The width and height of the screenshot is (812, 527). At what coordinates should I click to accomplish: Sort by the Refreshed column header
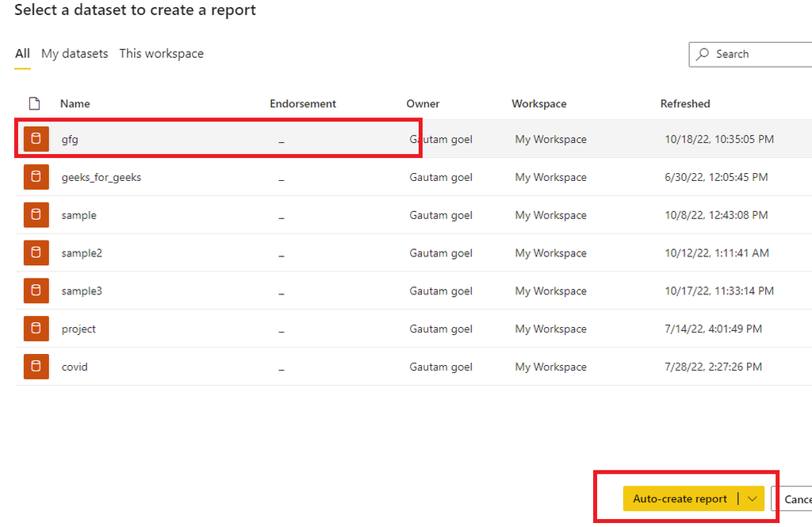coord(685,104)
